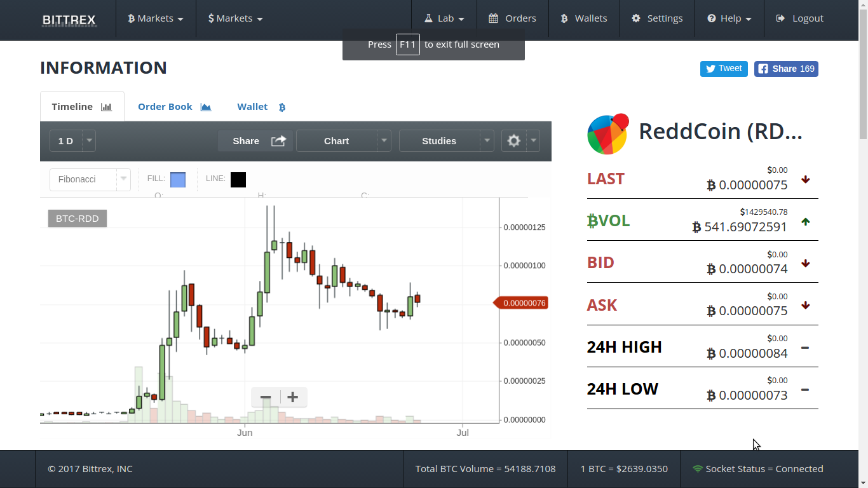Click the F11 full screen notice
This screenshot has height=488, width=868.
[x=433, y=44]
